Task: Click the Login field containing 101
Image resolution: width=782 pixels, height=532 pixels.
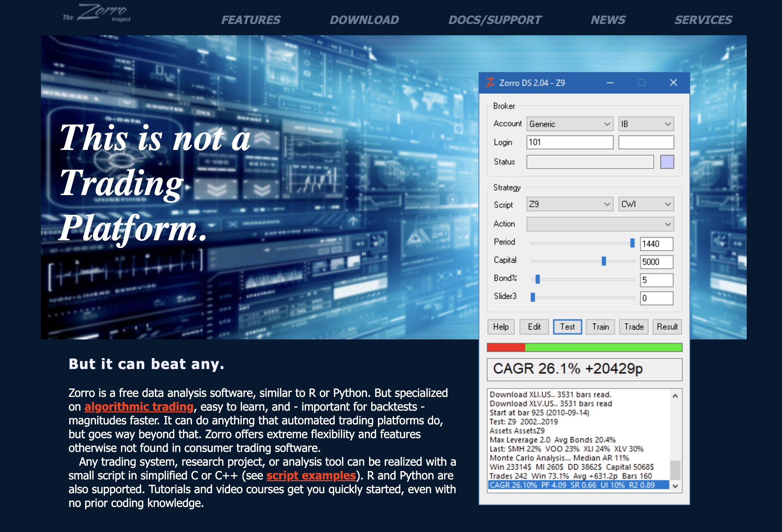Action: coord(570,142)
